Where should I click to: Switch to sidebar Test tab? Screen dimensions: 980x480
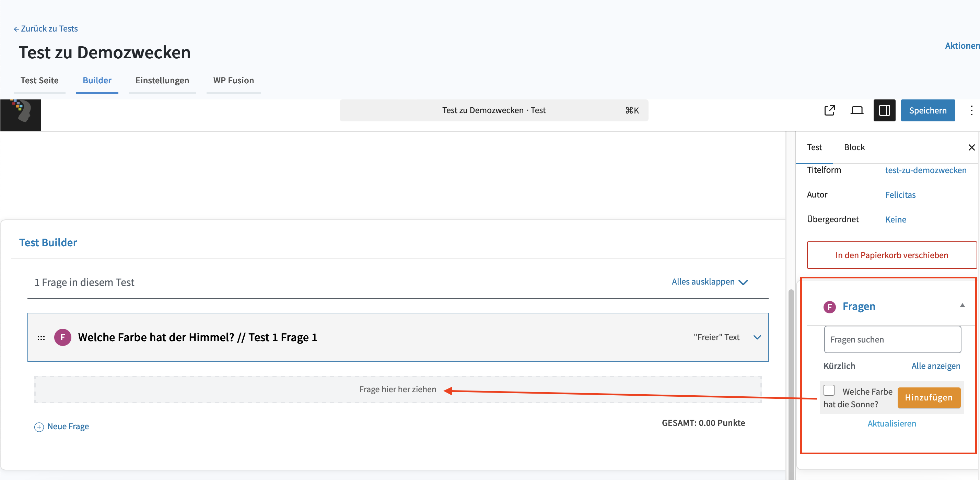coord(814,147)
